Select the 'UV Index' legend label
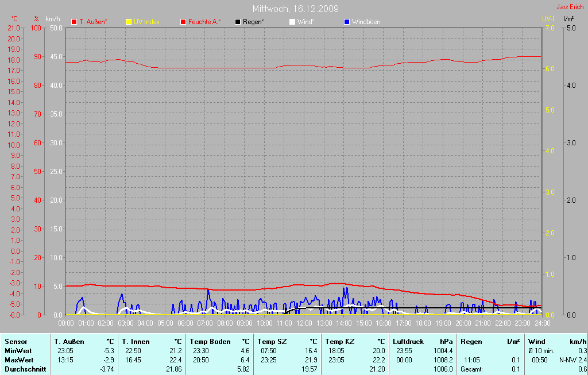 click(146, 22)
